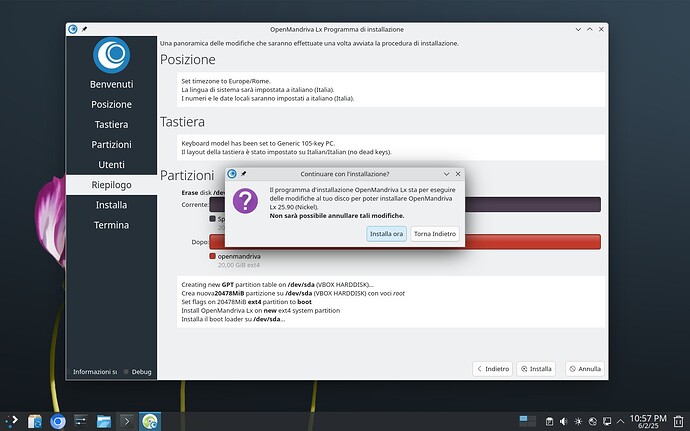Click the OpenMandriva logo in the sidebar
The image size is (690, 431).
pos(111,55)
